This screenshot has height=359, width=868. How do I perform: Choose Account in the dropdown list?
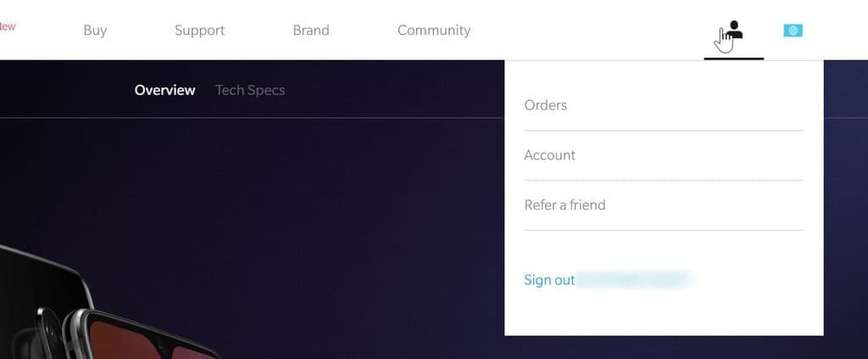tap(664, 155)
